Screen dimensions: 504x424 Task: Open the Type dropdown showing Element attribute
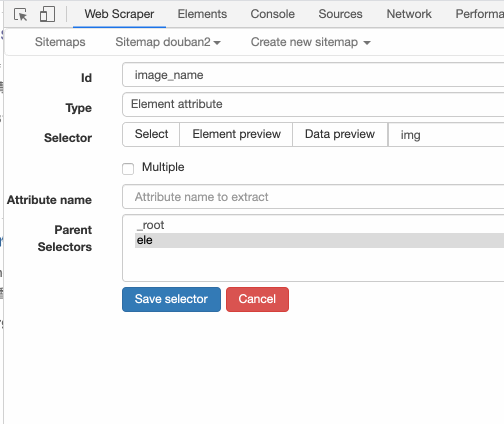pyautogui.click(x=313, y=105)
